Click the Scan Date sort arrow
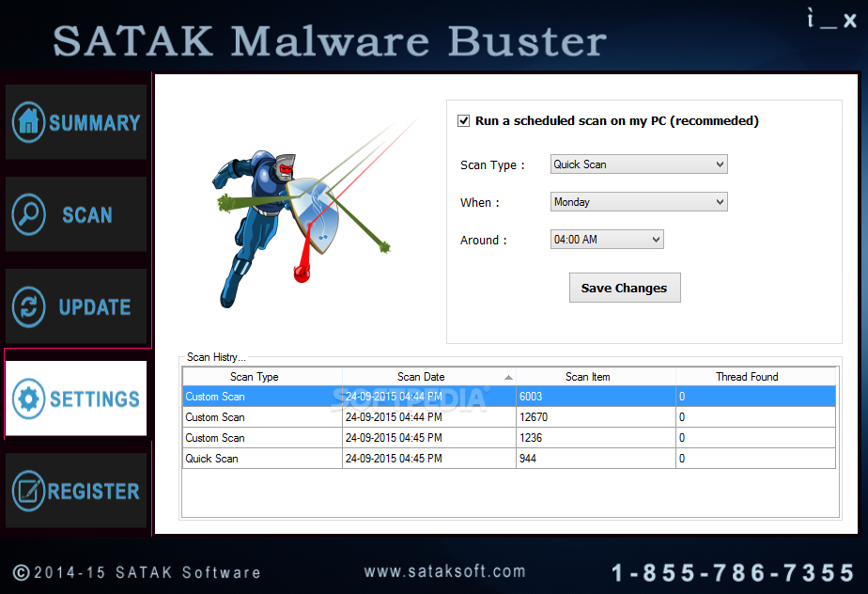The image size is (868, 594). (x=508, y=377)
